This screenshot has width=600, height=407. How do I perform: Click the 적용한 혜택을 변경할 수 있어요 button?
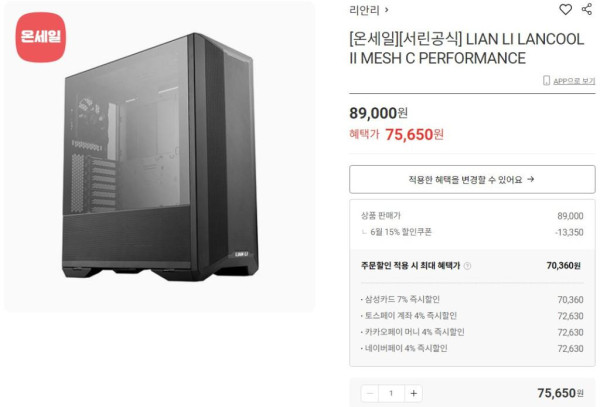(472, 179)
